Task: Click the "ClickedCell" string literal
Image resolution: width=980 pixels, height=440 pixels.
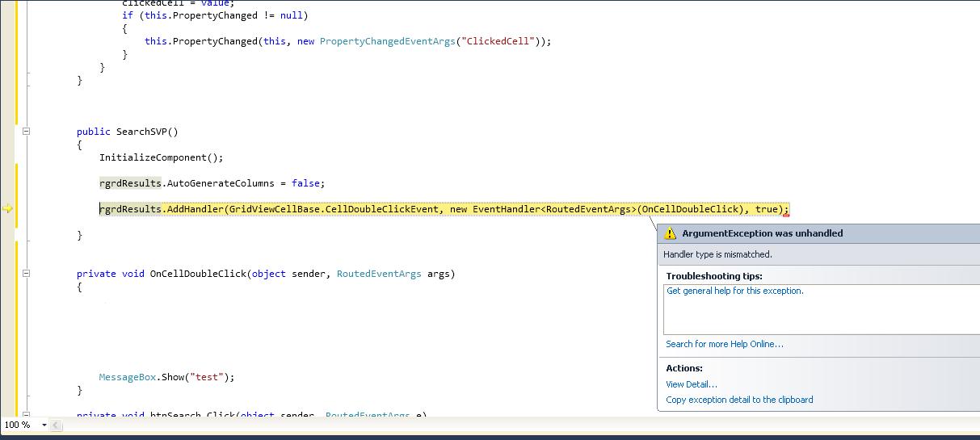Action: 498,41
